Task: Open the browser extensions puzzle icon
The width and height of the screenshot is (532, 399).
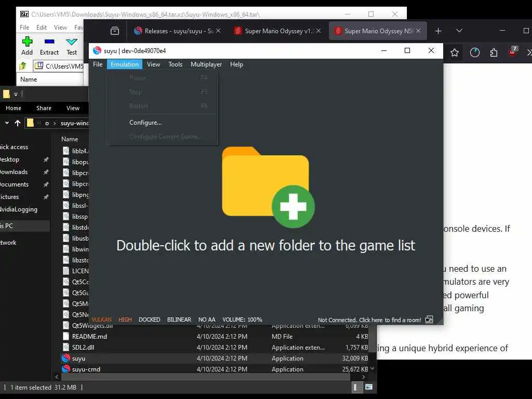Action: click(x=494, y=52)
